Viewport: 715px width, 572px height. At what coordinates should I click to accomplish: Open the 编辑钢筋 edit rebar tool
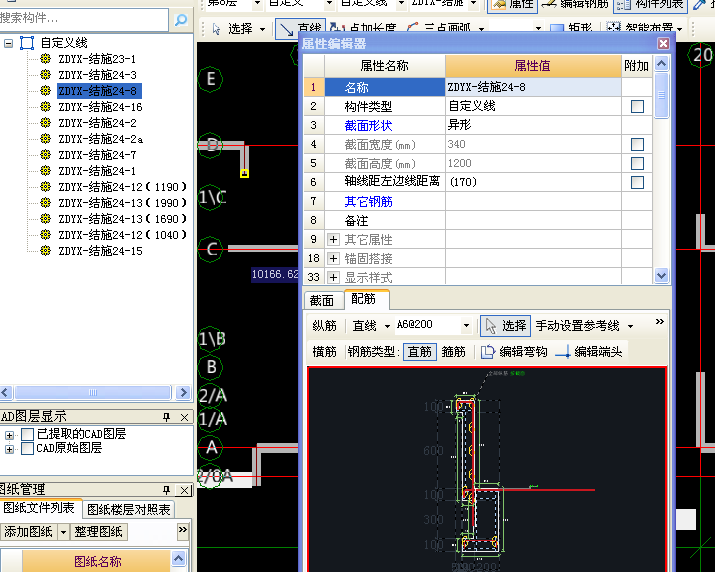pos(575,5)
